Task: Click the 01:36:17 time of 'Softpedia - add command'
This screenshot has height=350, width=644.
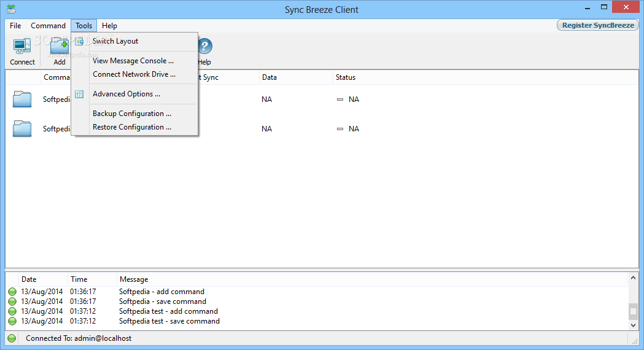Action: click(83, 292)
